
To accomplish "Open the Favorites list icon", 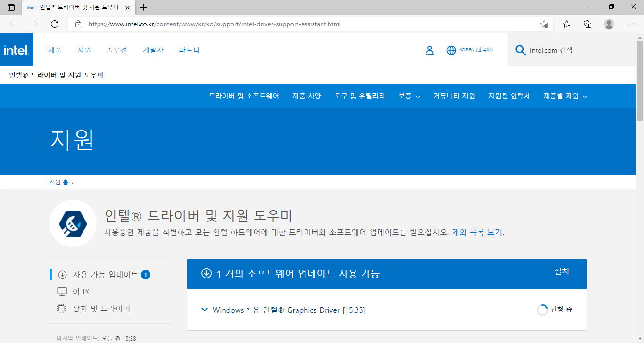I will click(x=567, y=24).
